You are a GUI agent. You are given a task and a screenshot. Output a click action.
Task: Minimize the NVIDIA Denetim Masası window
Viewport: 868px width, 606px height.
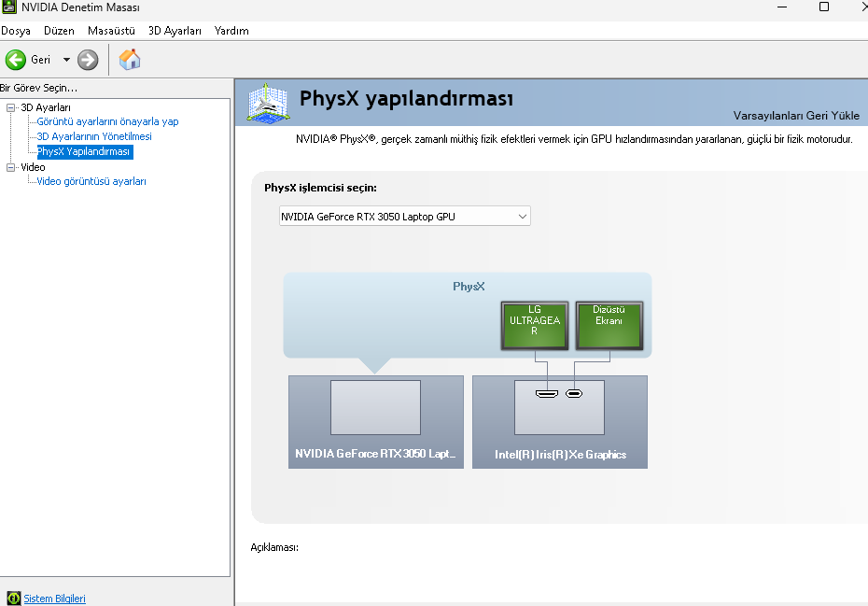tap(782, 7)
